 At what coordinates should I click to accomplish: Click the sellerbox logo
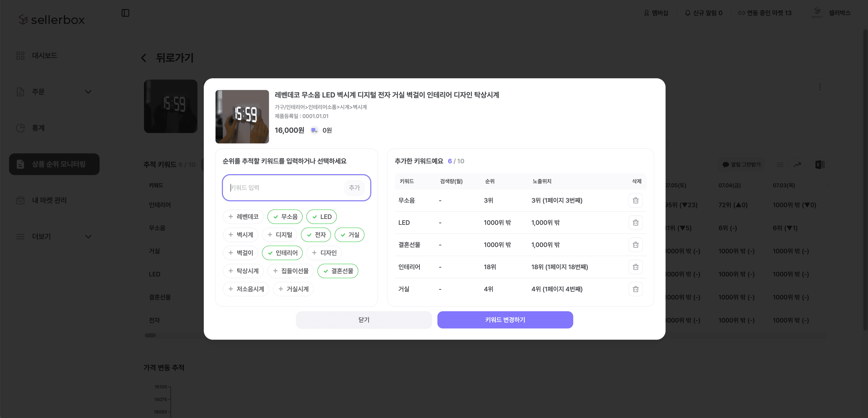52,20
